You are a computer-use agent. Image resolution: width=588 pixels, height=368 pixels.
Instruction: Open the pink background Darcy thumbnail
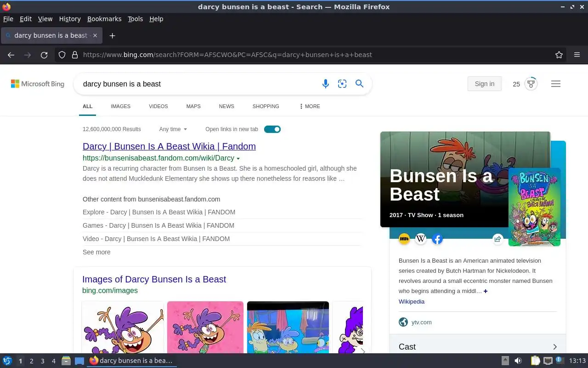205,327
